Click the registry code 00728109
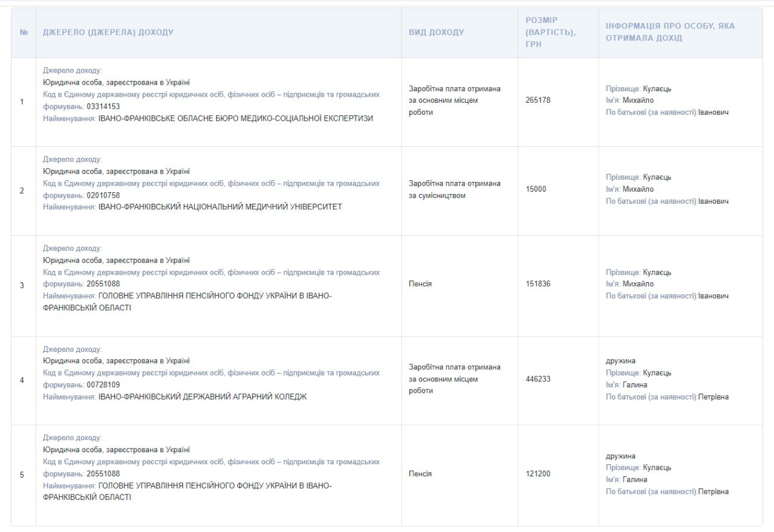This screenshot has width=774, height=532. pos(103,385)
